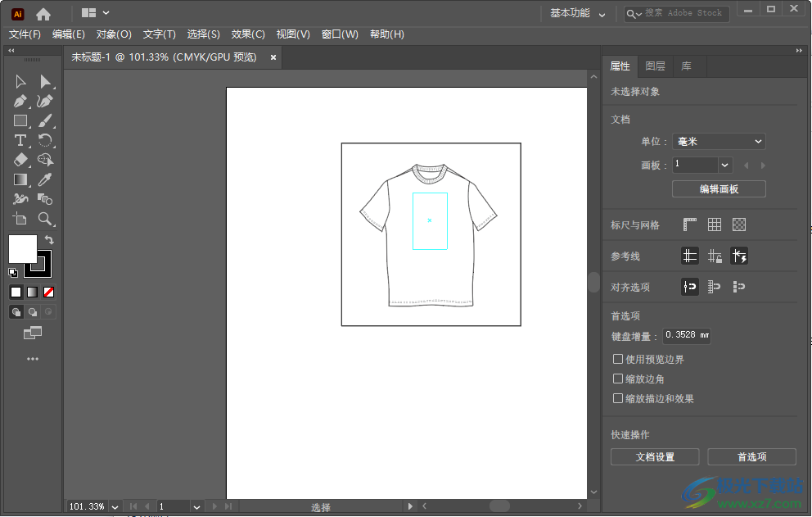Click the 首选项 button
Image resolution: width=812 pixels, height=517 pixels.
click(x=752, y=457)
